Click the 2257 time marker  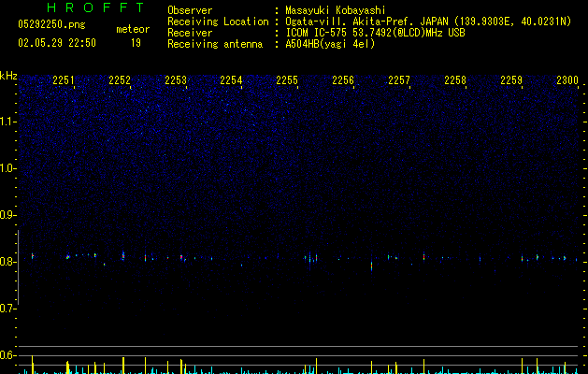pos(399,80)
